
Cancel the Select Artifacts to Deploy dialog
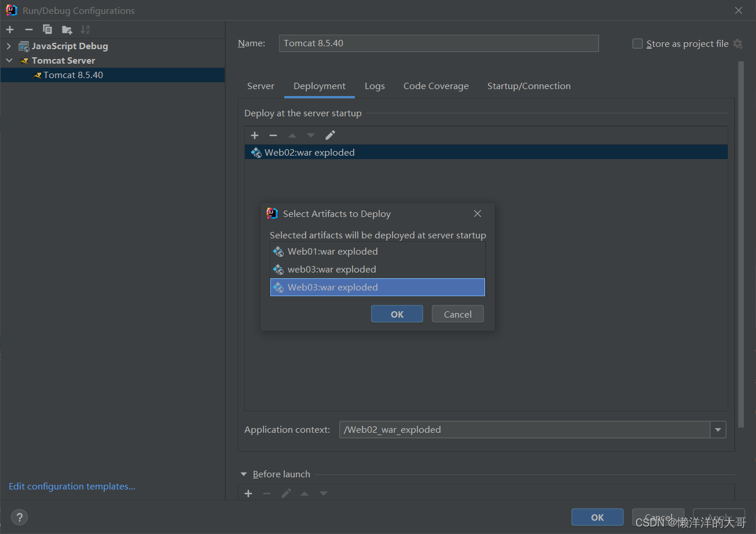(x=458, y=314)
